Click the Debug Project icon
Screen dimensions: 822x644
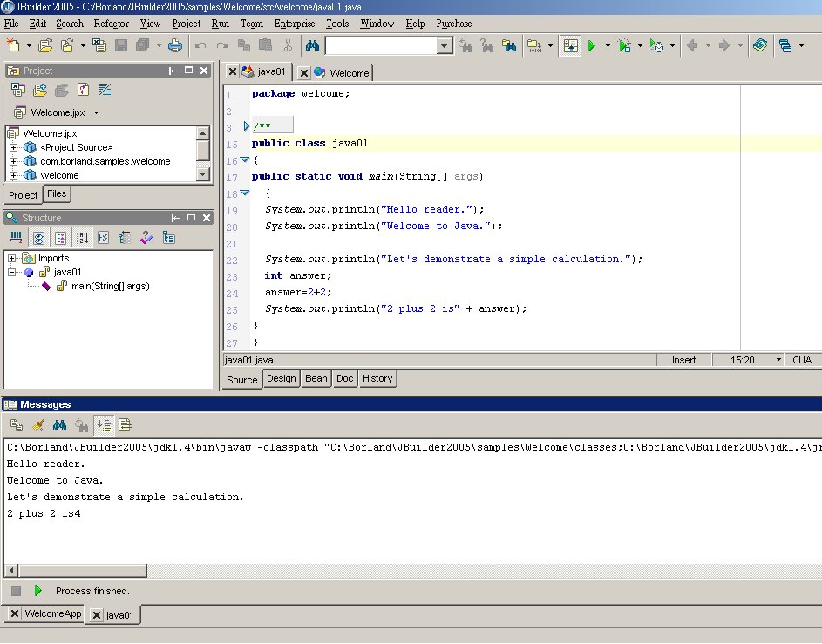(x=624, y=45)
